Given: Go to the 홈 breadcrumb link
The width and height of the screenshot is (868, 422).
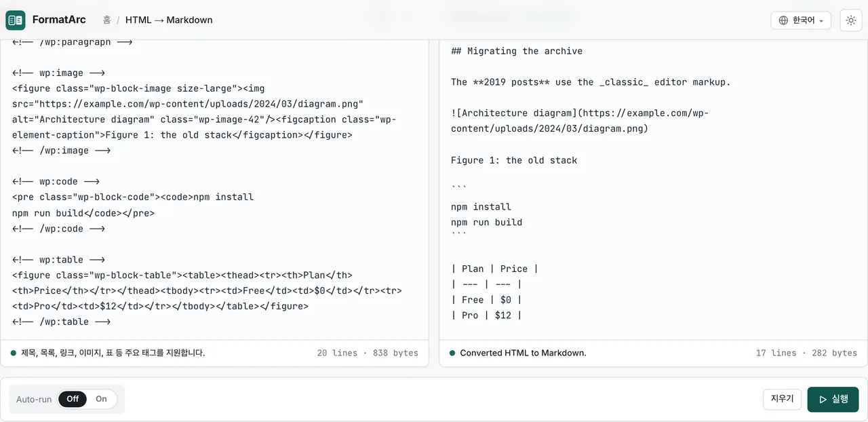Looking at the screenshot, I should [107, 20].
